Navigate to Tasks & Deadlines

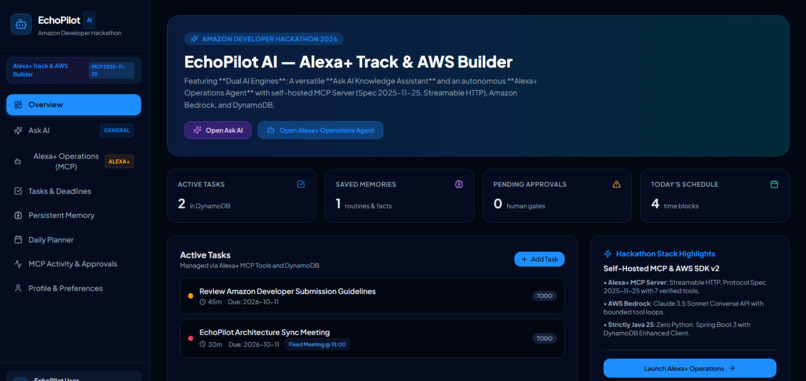coord(74,191)
